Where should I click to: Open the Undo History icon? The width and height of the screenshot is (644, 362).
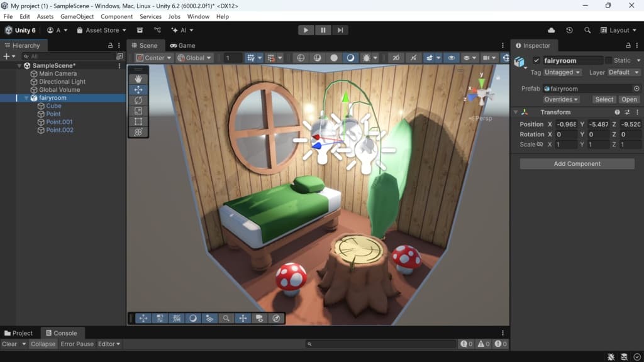[x=569, y=30]
